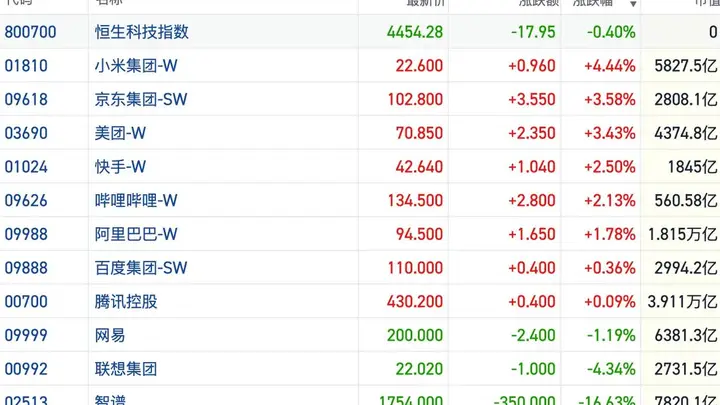Click the +1.040 change value
The width and height of the screenshot is (720, 405).
pos(532,167)
